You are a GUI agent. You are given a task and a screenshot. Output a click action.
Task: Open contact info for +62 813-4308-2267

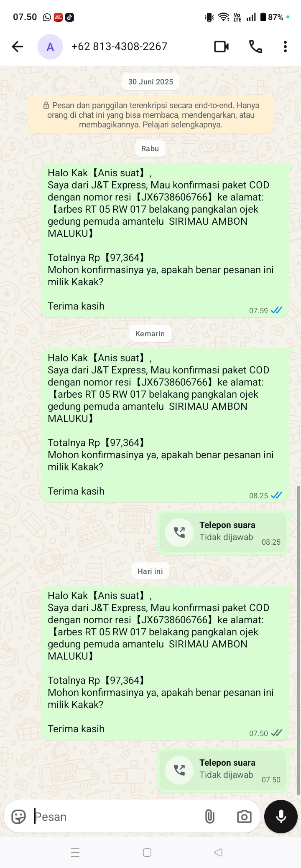coord(119,46)
